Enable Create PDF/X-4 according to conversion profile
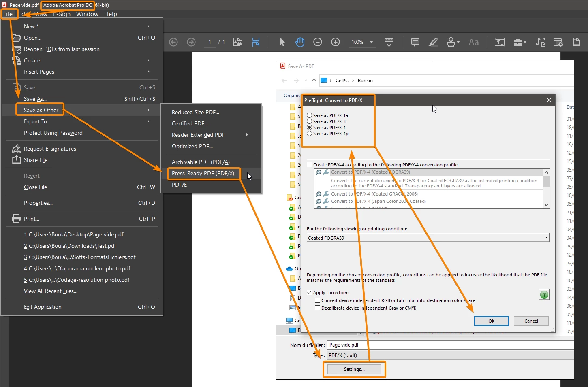 [310, 165]
